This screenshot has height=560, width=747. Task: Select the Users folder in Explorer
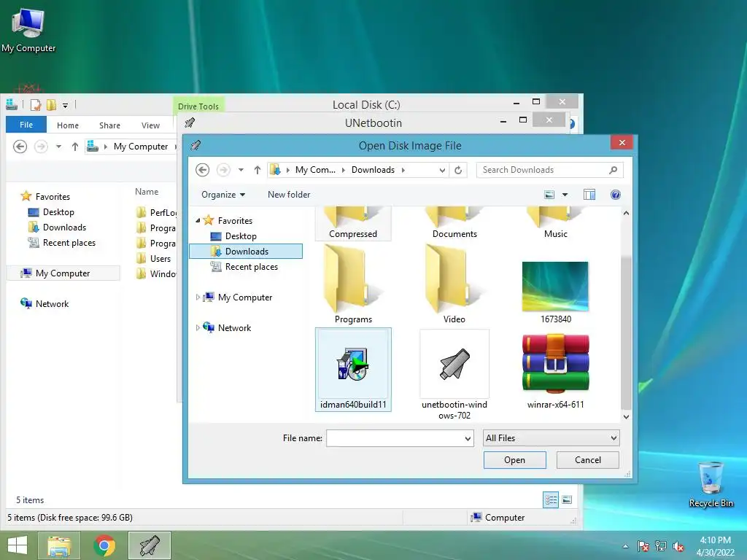[x=154, y=259]
